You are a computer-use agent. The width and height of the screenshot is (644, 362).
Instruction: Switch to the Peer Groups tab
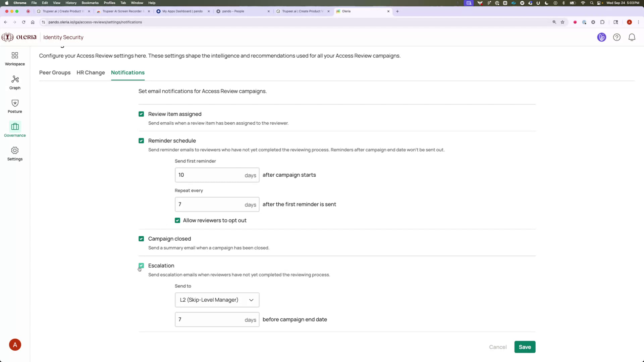[55, 72]
